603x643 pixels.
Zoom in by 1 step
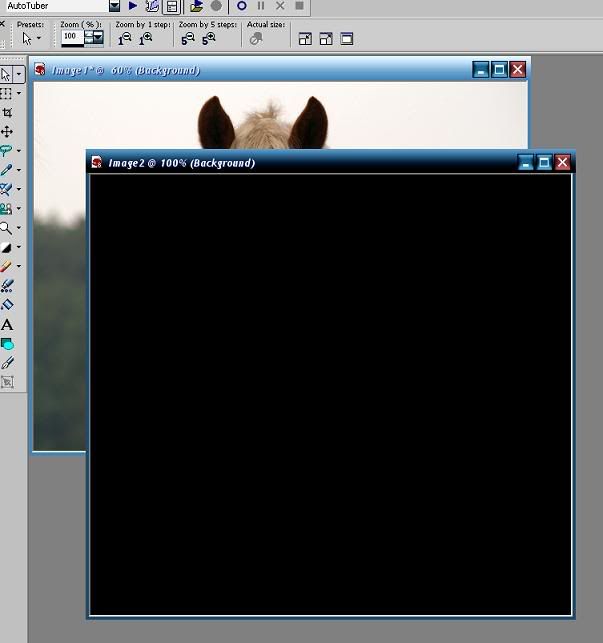pyautogui.click(x=145, y=39)
